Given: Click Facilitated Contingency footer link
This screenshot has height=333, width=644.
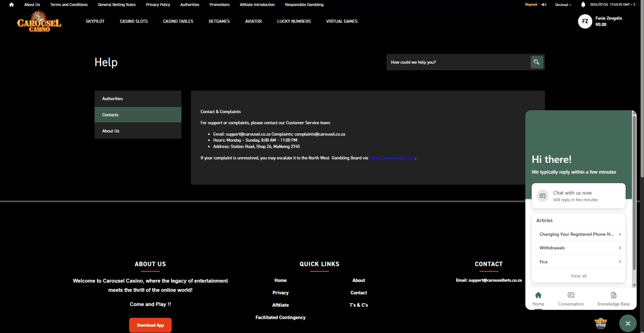Looking at the screenshot, I should click(280, 318).
